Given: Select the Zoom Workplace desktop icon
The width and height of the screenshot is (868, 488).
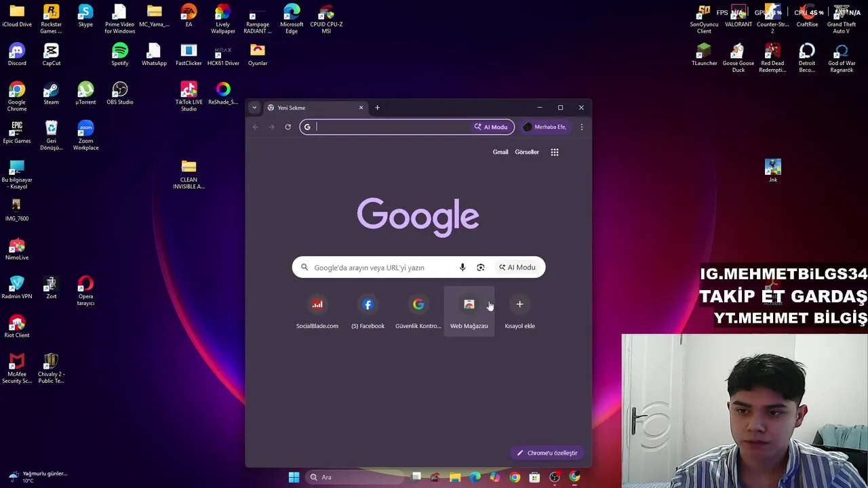Looking at the screenshot, I should coord(85,136).
